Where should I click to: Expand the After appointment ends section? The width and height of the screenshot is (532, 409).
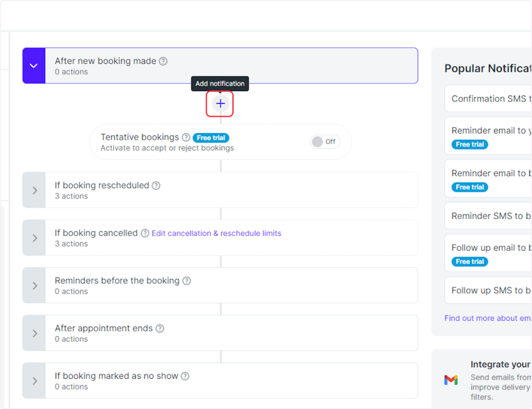34,333
